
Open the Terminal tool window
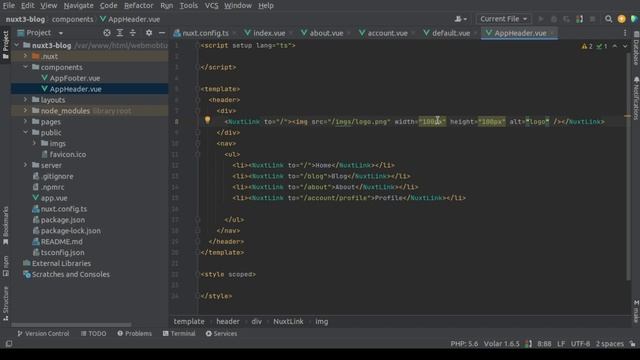coord(179,333)
